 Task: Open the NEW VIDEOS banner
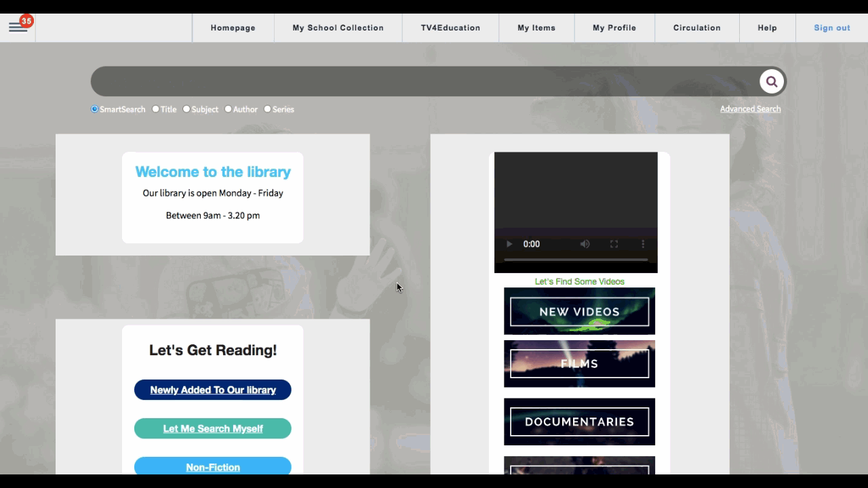point(579,311)
